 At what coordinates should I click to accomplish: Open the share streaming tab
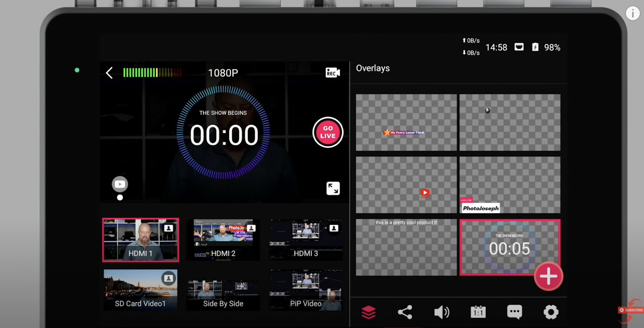click(405, 312)
